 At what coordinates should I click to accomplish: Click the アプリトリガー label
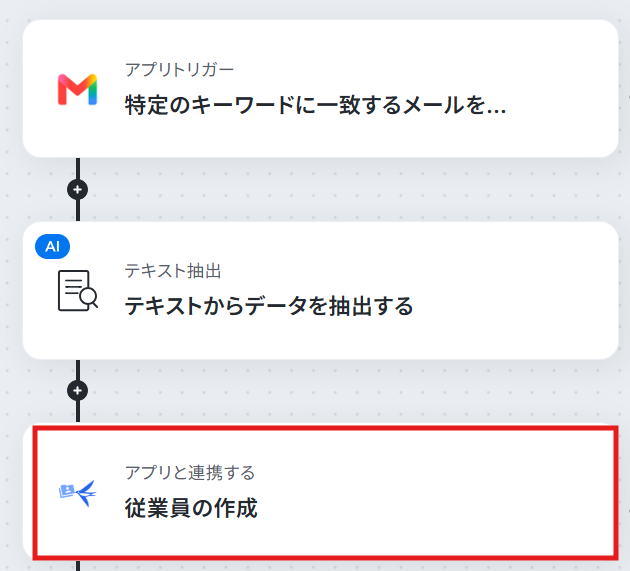coord(179,70)
